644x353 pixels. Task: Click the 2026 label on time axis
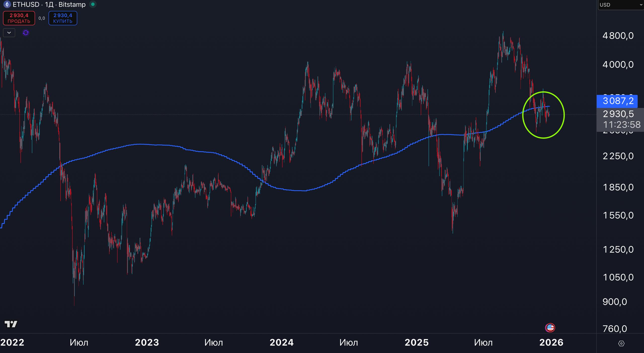coord(551,342)
